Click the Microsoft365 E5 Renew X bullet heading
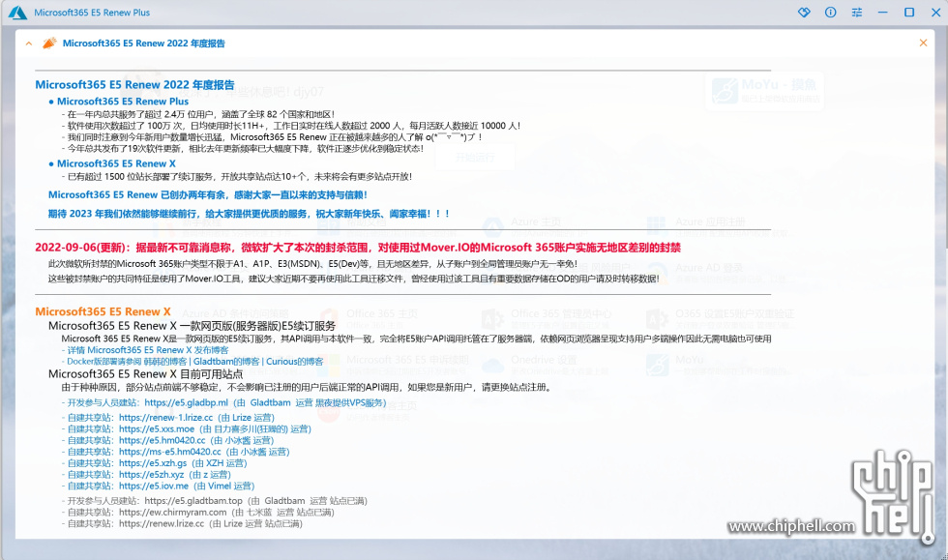This screenshot has width=948, height=560. (x=116, y=163)
